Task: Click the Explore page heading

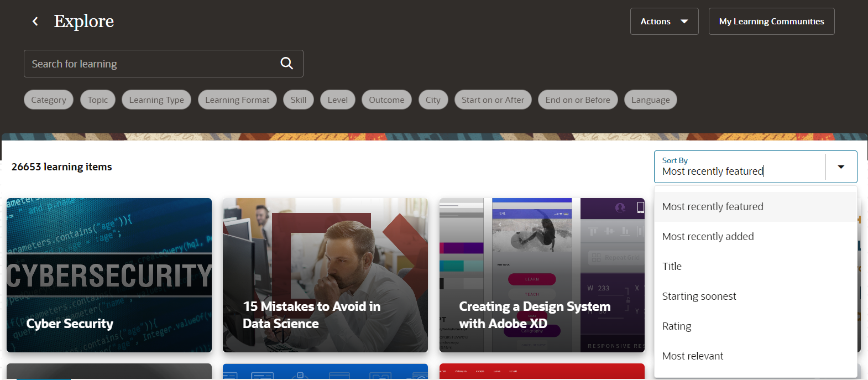Action: [x=84, y=22]
